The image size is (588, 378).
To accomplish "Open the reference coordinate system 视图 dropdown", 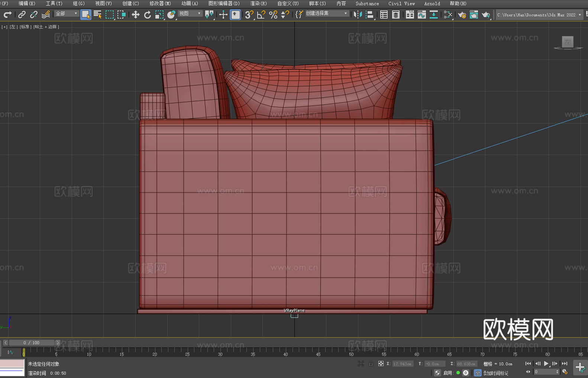I will 190,13.
